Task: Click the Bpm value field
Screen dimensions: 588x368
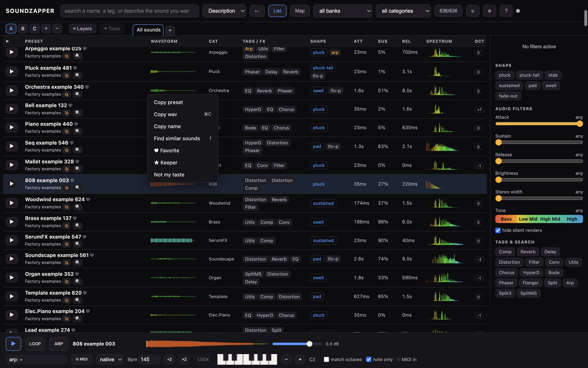Action: pos(149,359)
